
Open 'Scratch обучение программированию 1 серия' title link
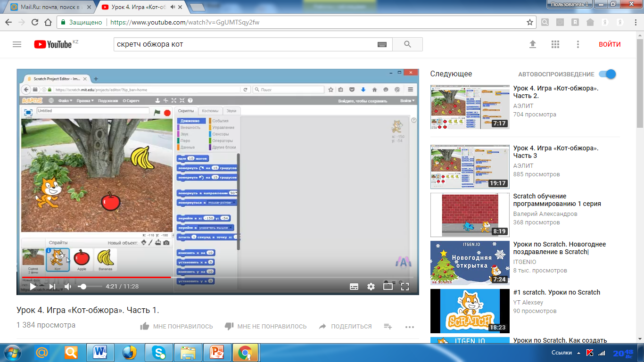tap(557, 200)
